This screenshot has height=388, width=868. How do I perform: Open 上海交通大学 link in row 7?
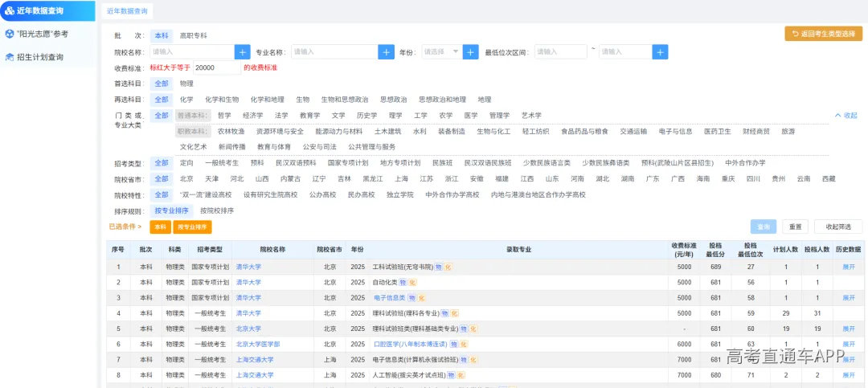click(x=255, y=360)
